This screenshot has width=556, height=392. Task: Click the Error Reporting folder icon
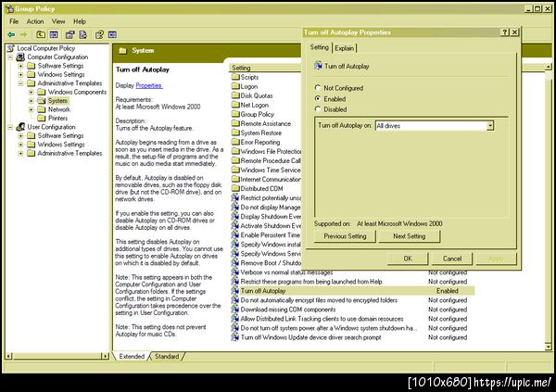click(235, 142)
